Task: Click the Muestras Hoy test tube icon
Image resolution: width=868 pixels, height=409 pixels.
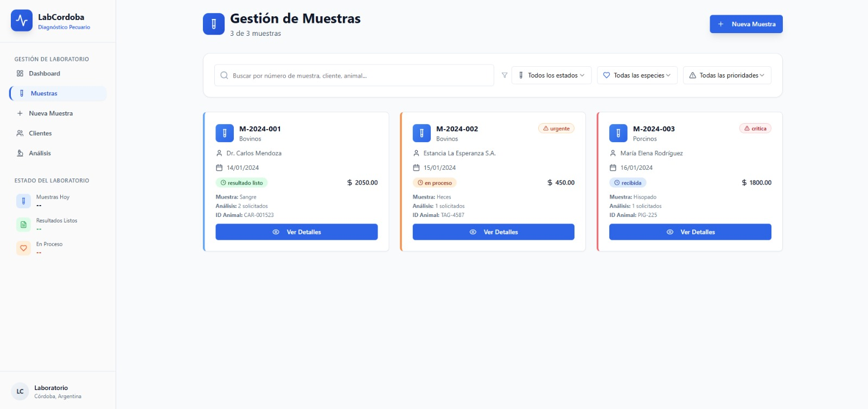Action: coord(23,201)
